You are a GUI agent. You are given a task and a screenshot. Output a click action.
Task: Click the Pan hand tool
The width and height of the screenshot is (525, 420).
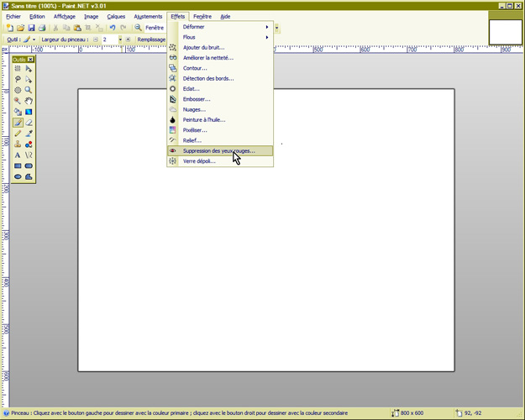click(29, 101)
